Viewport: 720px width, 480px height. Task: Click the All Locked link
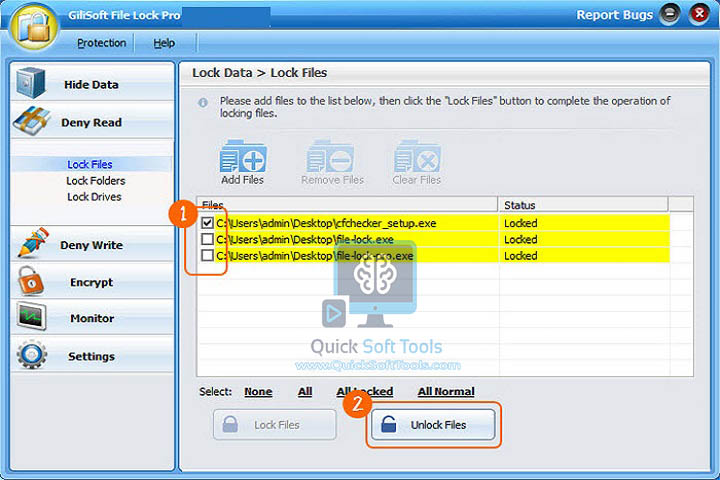[x=365, y=391]
